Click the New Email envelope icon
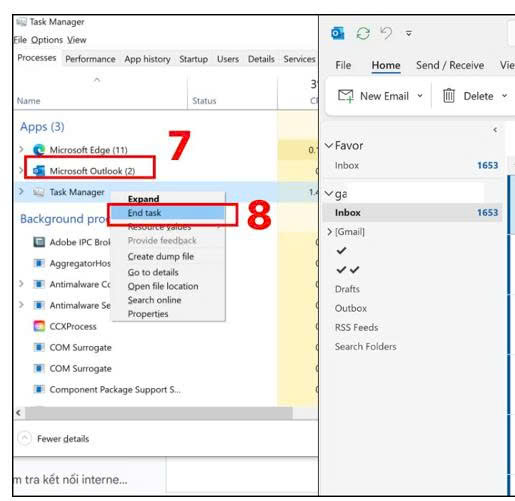This screenshot has width=515, height=501. pos(345,96)
